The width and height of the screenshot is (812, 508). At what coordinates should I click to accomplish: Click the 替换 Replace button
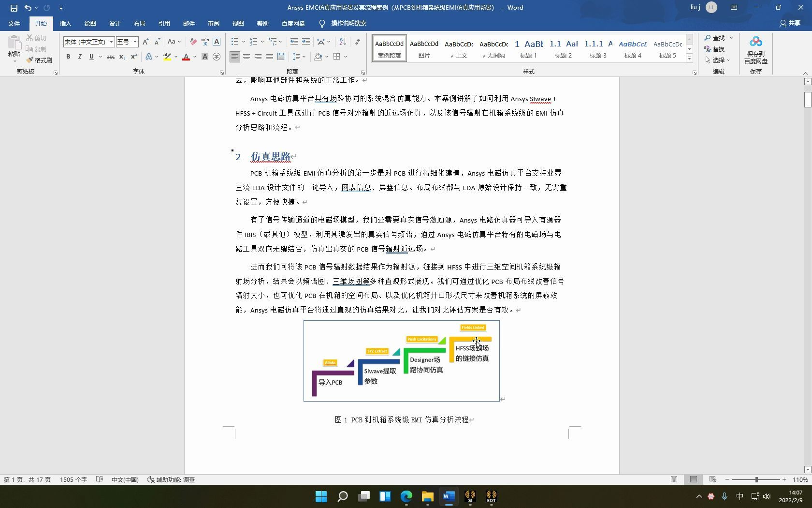pyautogui.click(x=715, y=49)
